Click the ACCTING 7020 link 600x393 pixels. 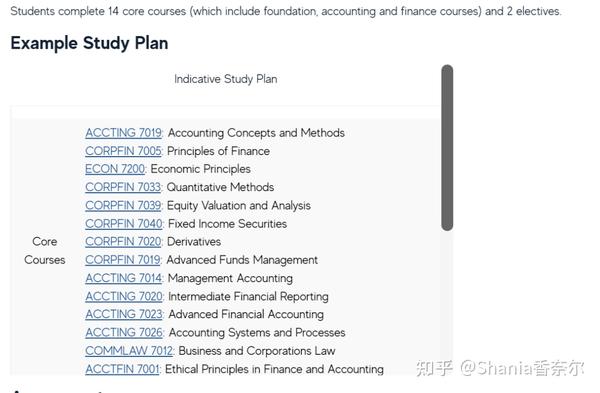coord(124,296)
